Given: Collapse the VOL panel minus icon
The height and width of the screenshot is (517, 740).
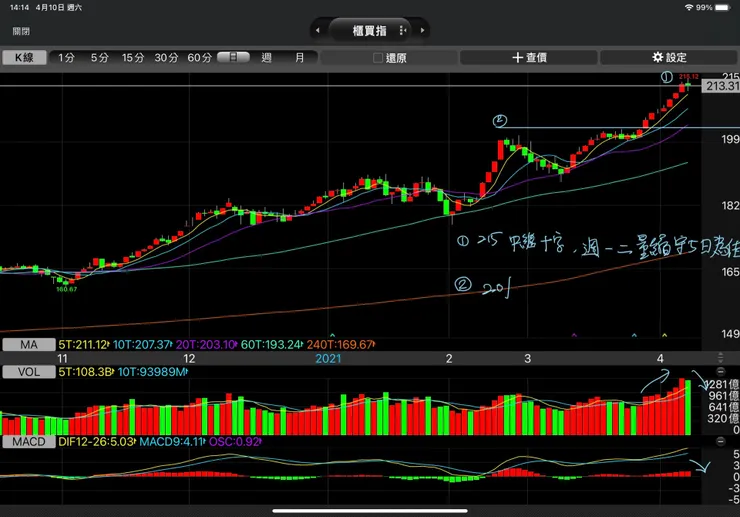Looking at the screenshot, I should click(x=720, y=371).
